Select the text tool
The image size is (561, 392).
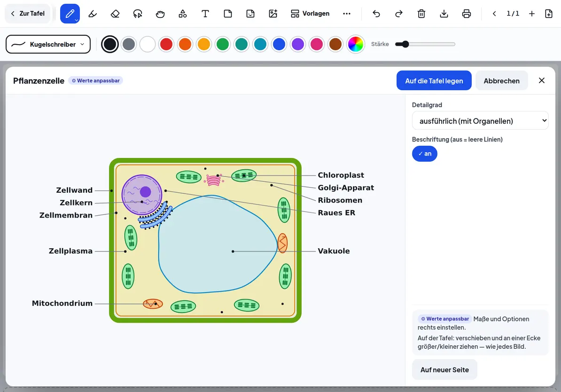(x=205, y=14)
